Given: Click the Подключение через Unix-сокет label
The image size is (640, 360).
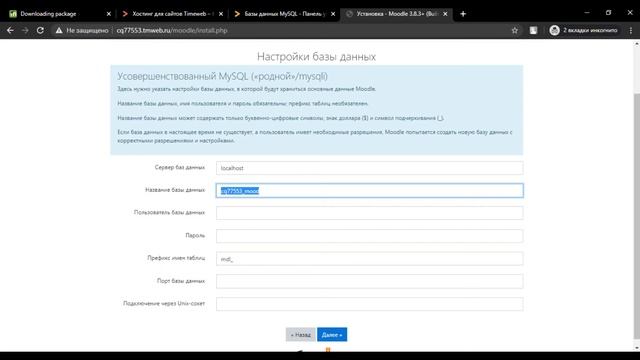Looking at the screenshot, I should [x=164, y=303].
